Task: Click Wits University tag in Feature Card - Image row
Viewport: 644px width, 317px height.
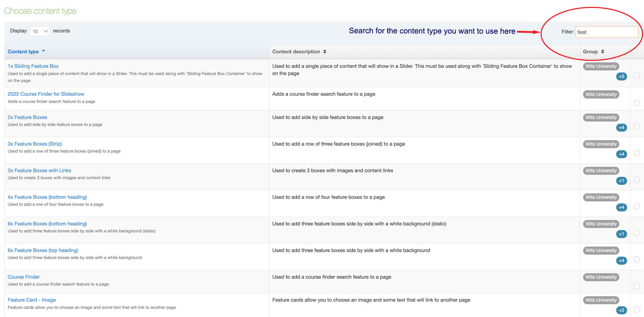Action: [601, 300]
